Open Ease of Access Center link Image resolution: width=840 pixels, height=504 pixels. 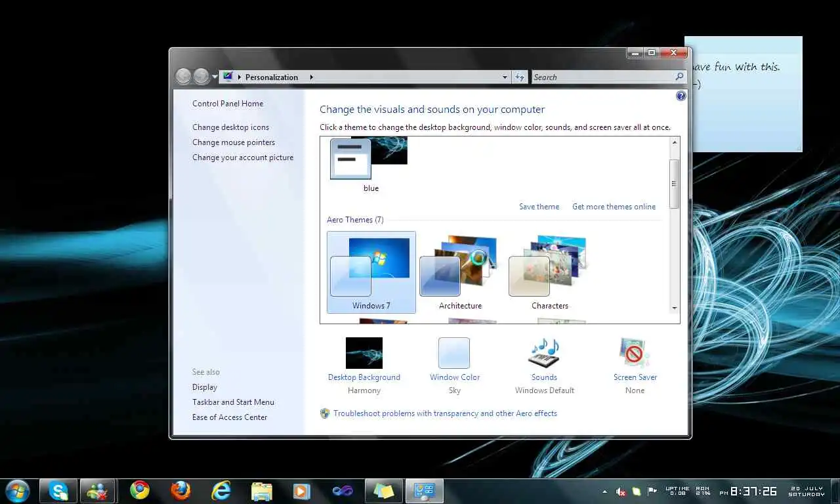click(230, 417)
